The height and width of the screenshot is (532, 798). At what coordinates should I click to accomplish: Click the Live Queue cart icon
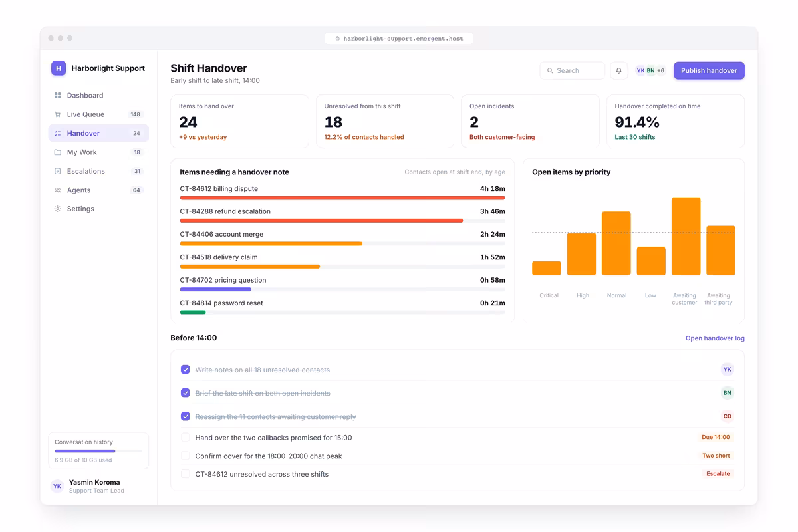click(x=58, y=114)
